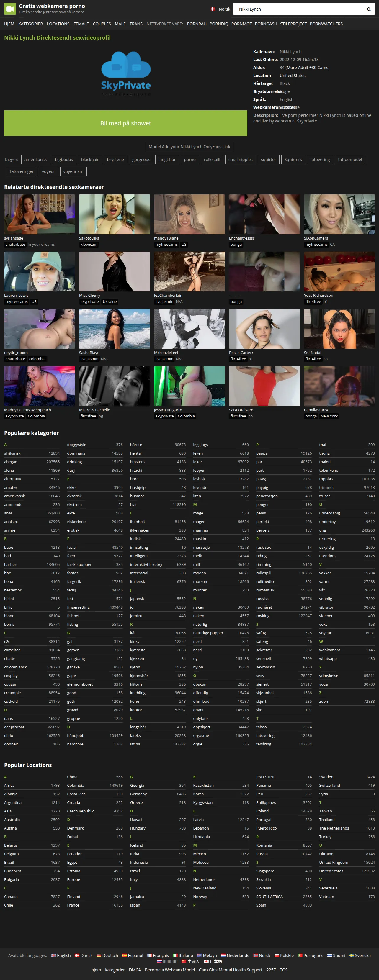379x980 pixels.
Task: Open the 'cosplay' category link
Action: (x=11, y=676)
